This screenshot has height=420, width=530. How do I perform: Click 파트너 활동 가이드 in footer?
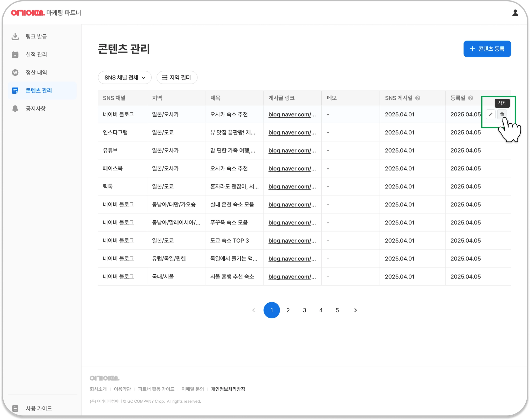(x=156, y=389)
